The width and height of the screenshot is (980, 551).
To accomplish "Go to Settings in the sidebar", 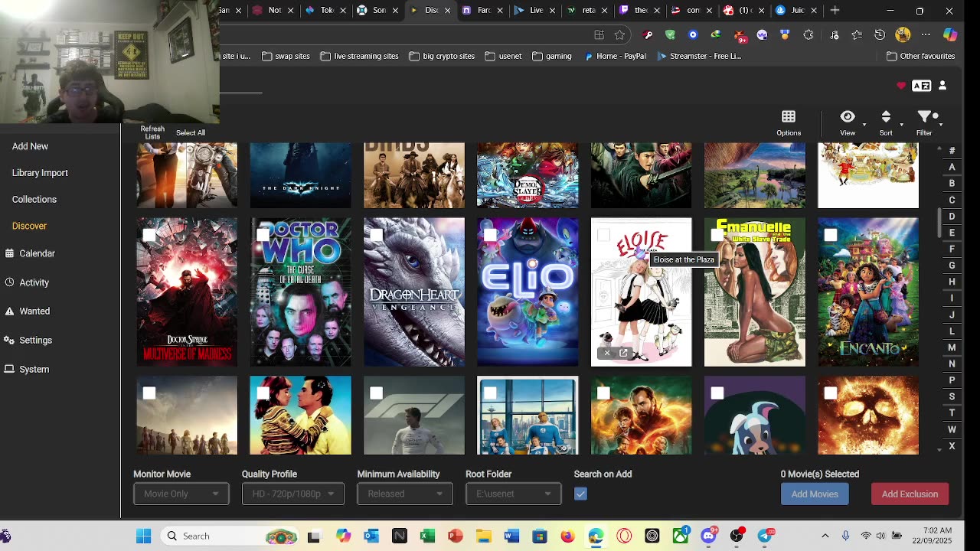I will click(35, 341).
